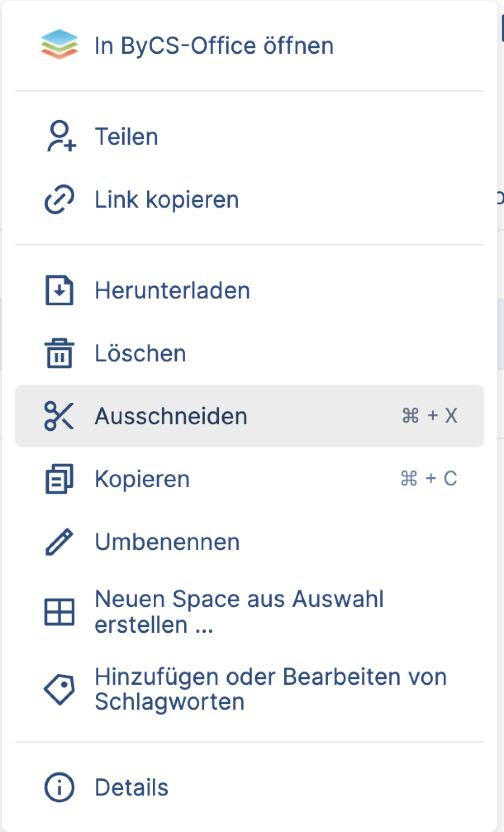Click the pencil rename icon
Image resolution: width=504 pixels, height=832 pixels.
59,541
